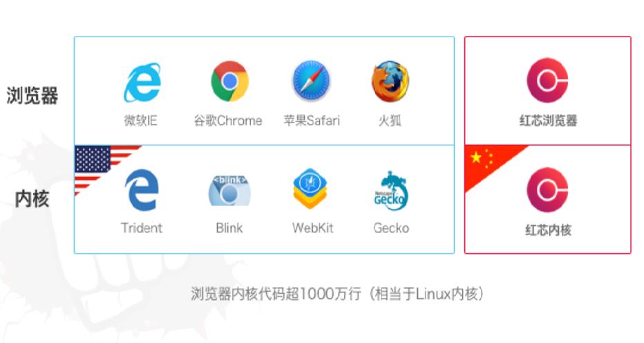
Task: Click the Microsoft IE browser icon
Action: click(142, 82)
